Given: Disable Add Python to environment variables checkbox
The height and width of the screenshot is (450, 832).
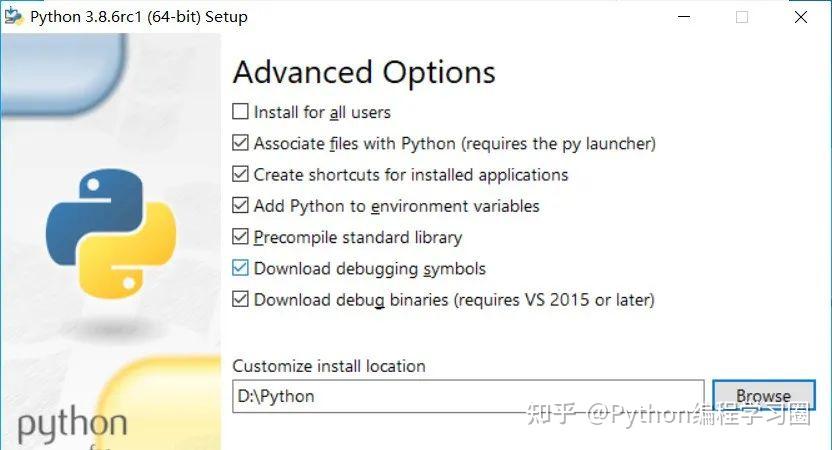Looking at the screenshot, I should [240, 206].
